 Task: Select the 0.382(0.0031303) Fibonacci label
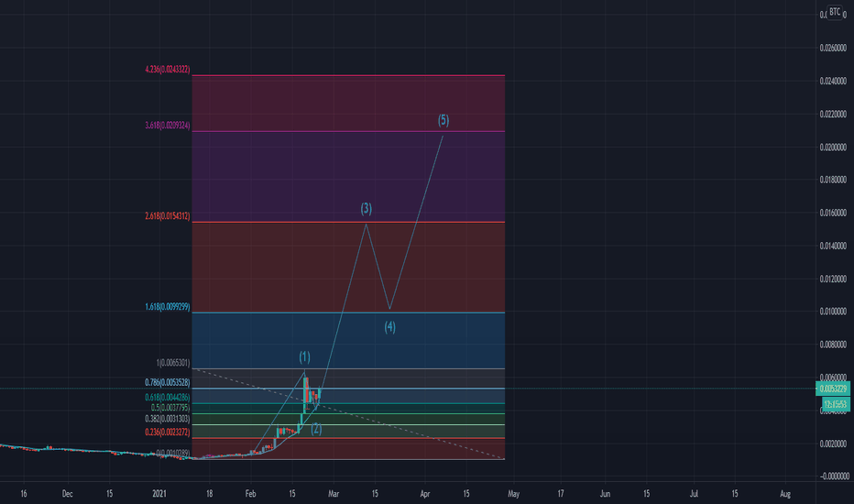click(168, 419)
